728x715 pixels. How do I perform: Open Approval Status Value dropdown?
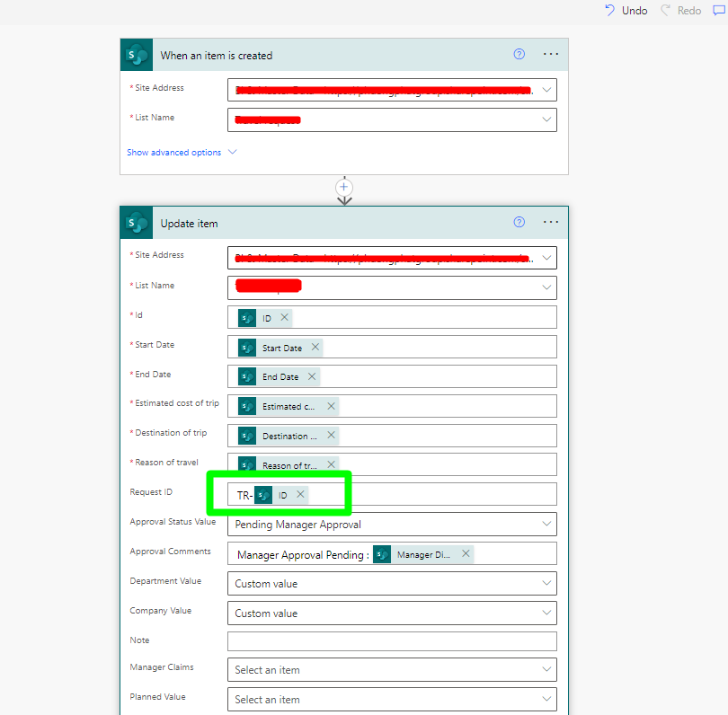[392, 524]
